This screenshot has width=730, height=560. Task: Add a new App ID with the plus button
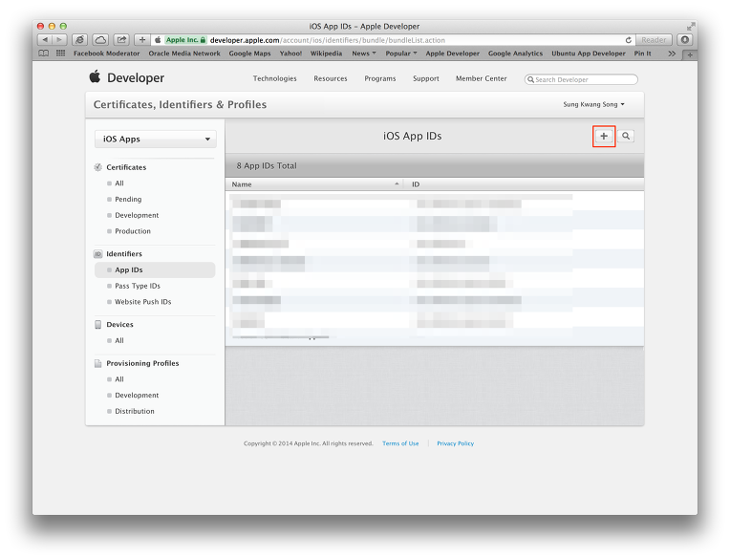[604, 136]
